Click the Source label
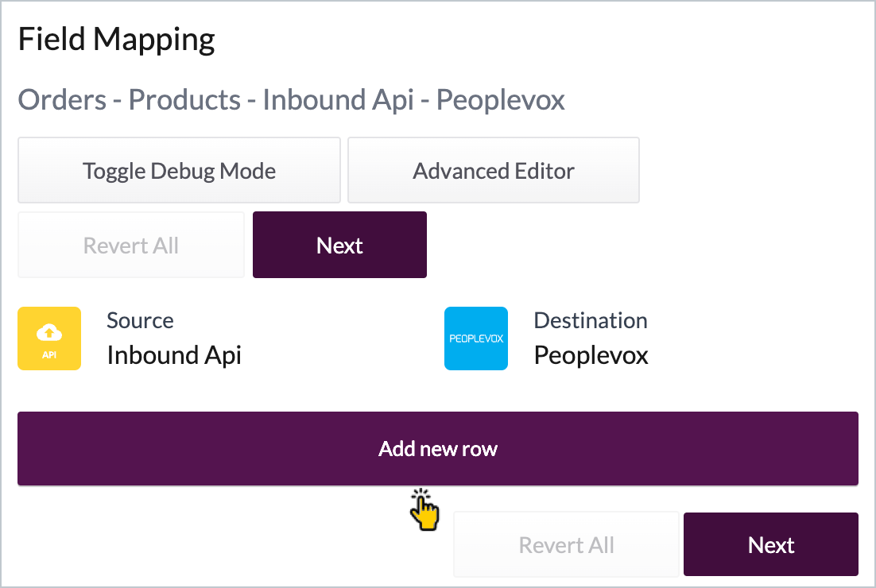This screenshot has height=588, width=876. pos(140,320)
